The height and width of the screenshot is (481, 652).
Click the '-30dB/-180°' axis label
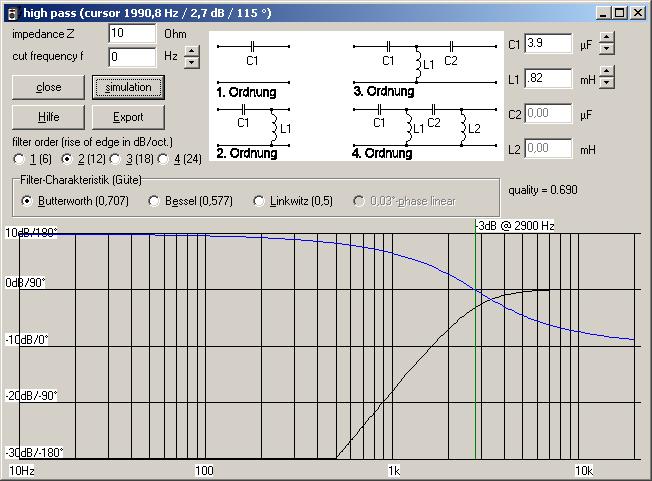point(34,452)
